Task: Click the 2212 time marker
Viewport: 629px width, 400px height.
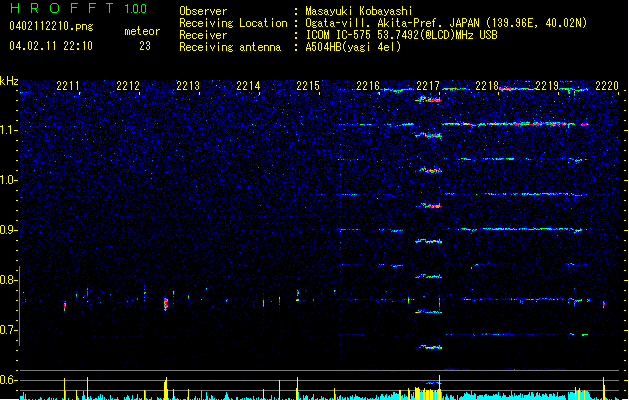Action: point(128,86)
